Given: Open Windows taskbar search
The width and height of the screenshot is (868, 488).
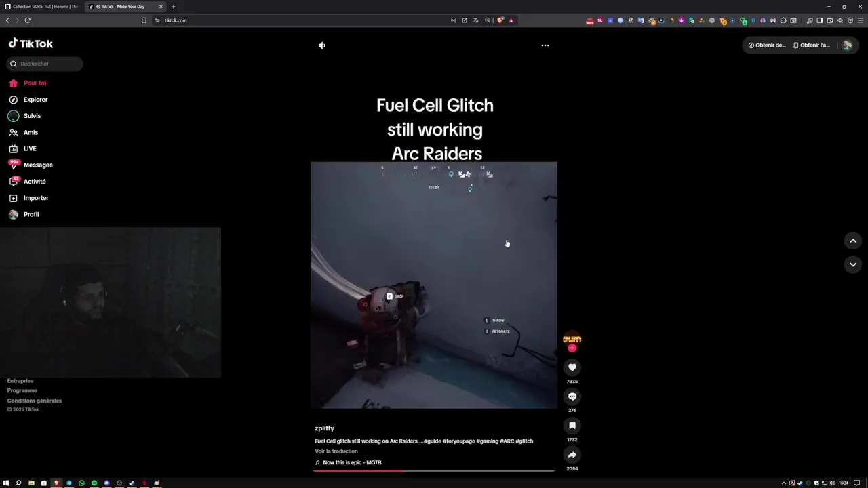Looking at the screenshot, I should (x=18, y=483).
